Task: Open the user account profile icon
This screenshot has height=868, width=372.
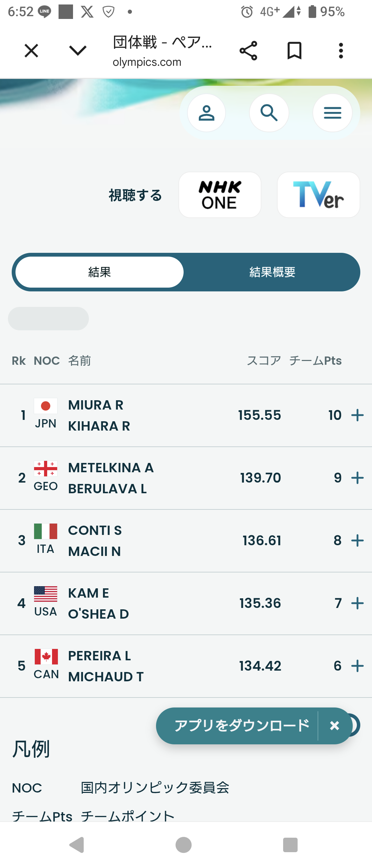Action: (x=206, y=113)
